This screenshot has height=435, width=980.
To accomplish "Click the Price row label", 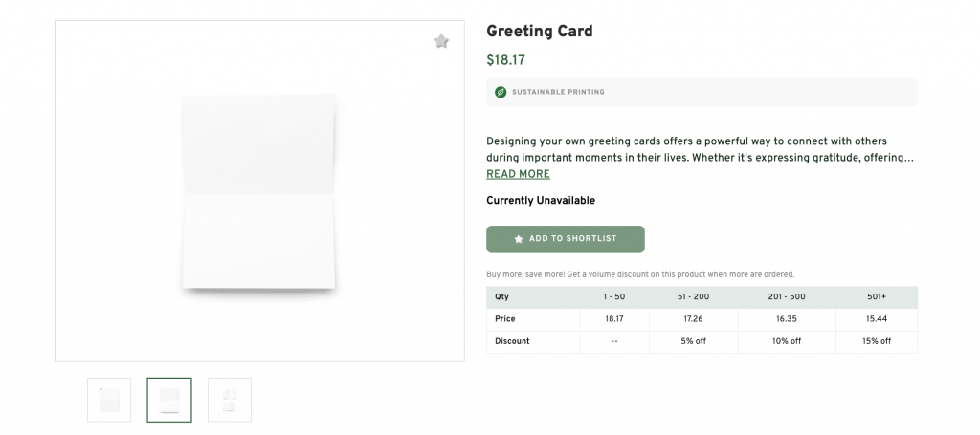I will (x=533, y=319).
